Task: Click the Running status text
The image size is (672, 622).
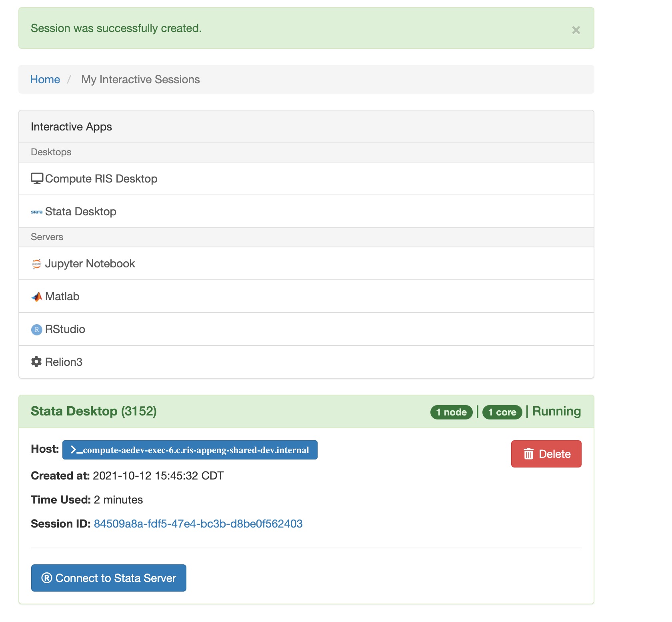Action: (x=556, y=411)
